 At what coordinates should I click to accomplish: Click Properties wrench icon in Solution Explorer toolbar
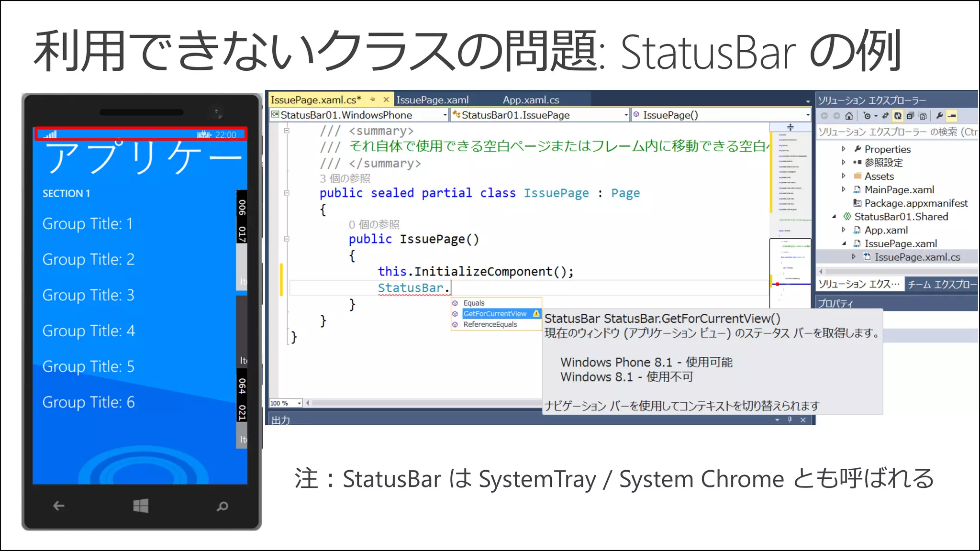coord(939,116)
